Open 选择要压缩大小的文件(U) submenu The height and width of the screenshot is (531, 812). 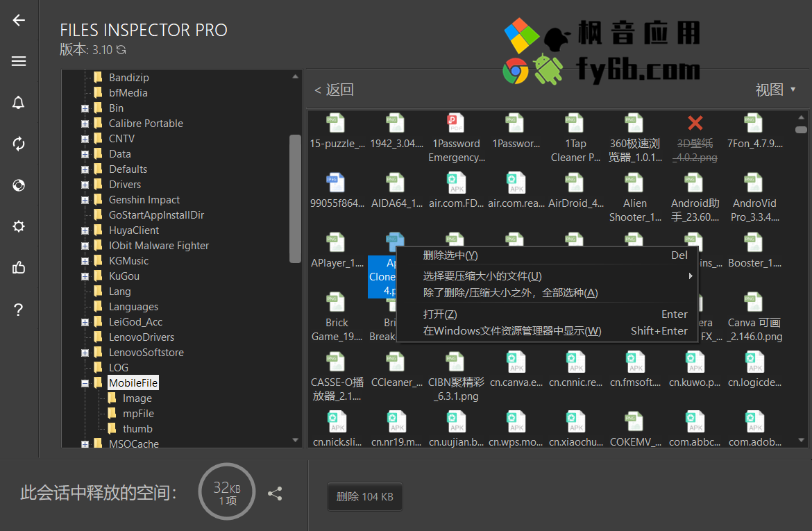tap(547, 276)
